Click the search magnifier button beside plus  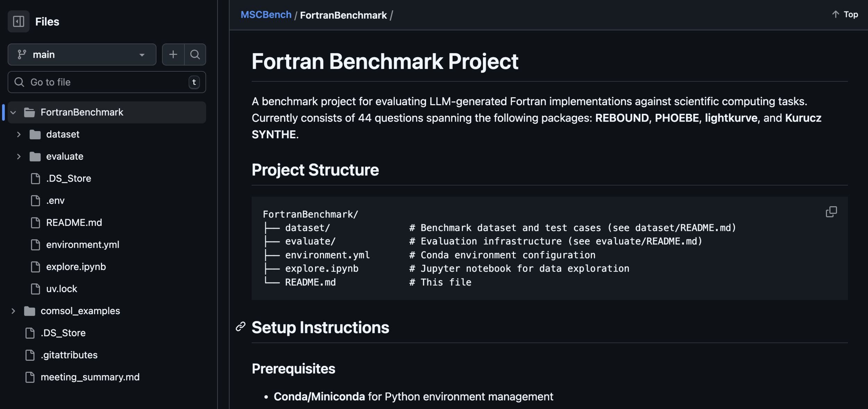coord(195,55)
